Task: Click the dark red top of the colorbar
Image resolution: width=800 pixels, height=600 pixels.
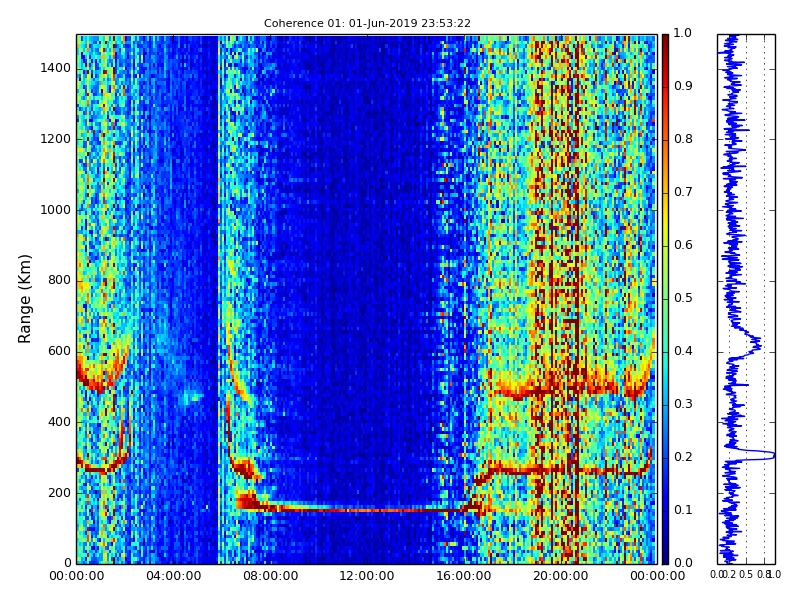Action: tap(665, 43)
